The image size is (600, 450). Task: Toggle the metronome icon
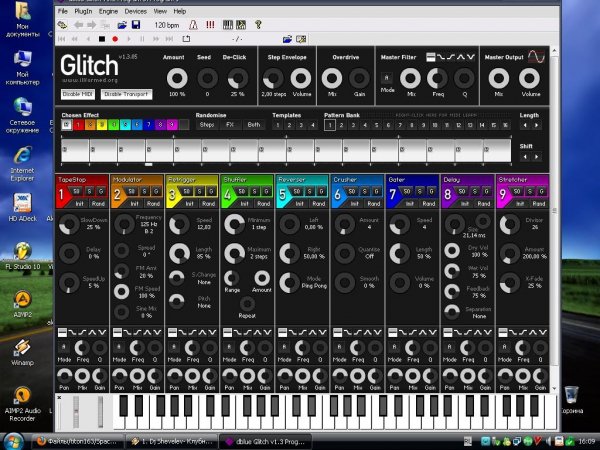coord(193,25)
